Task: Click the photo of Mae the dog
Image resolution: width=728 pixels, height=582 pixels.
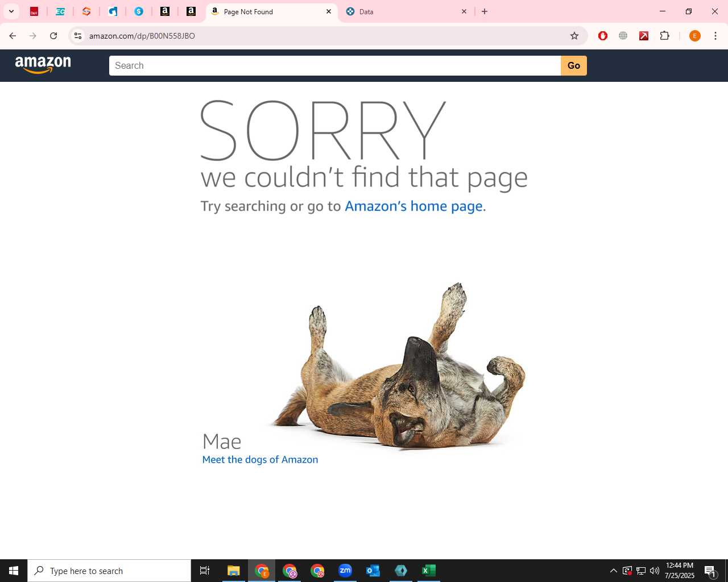Action: coord(398,367)
